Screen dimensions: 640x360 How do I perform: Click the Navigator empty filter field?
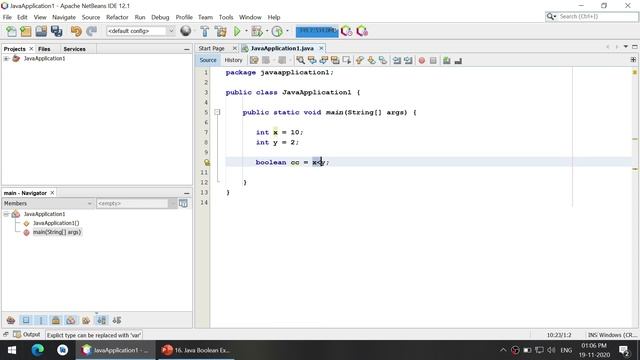133,203
